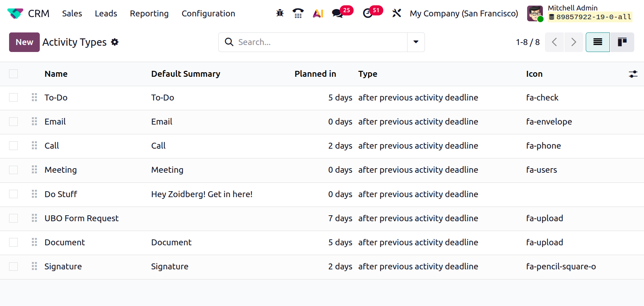Open the UBO Form Request record

point(82,218)
